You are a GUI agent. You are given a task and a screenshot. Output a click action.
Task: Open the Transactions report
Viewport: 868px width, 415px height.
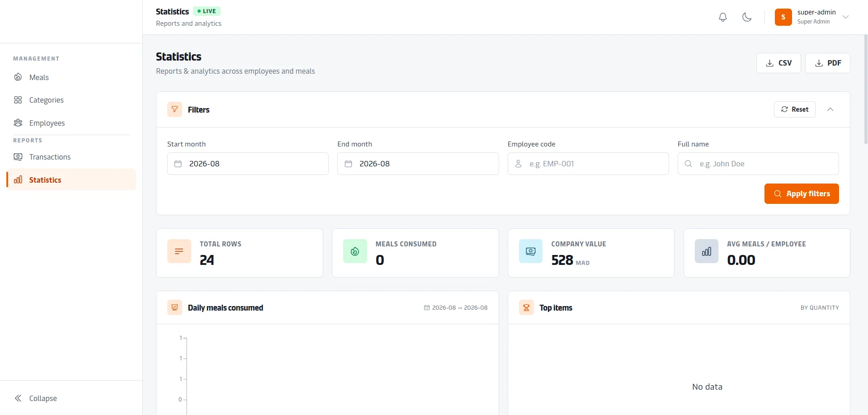pyautogui.click(x=71, y=157)
